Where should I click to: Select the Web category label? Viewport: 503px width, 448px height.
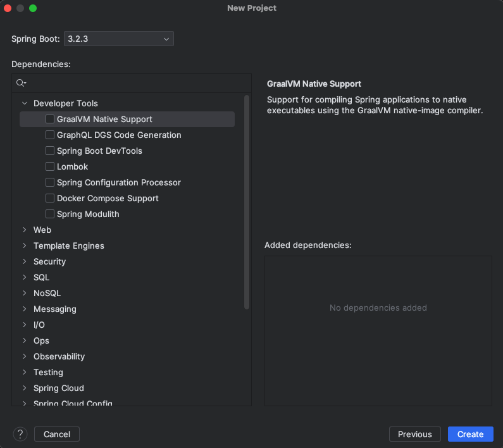click(x=42, y=230)
